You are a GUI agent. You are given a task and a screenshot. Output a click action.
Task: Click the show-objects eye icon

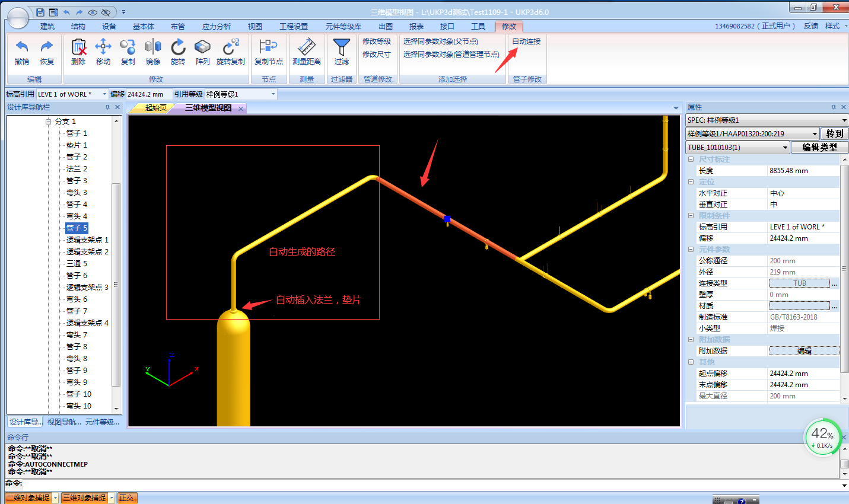[x=93, y=12]
